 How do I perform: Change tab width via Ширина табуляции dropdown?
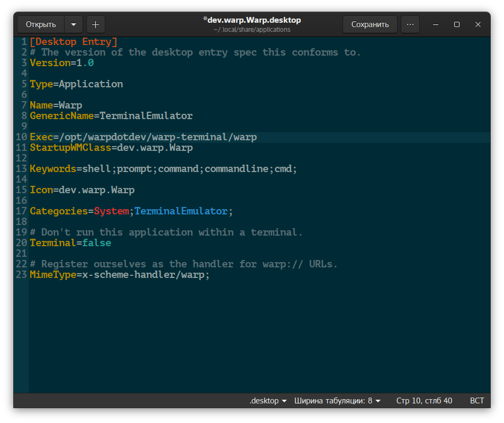pyautogui.click(x=337, y=401)
